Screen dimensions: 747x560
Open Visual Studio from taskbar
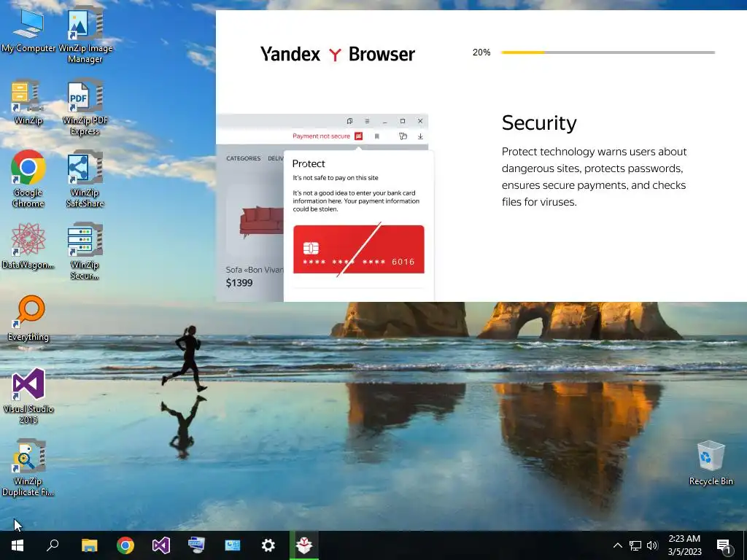tap(161, 545)
